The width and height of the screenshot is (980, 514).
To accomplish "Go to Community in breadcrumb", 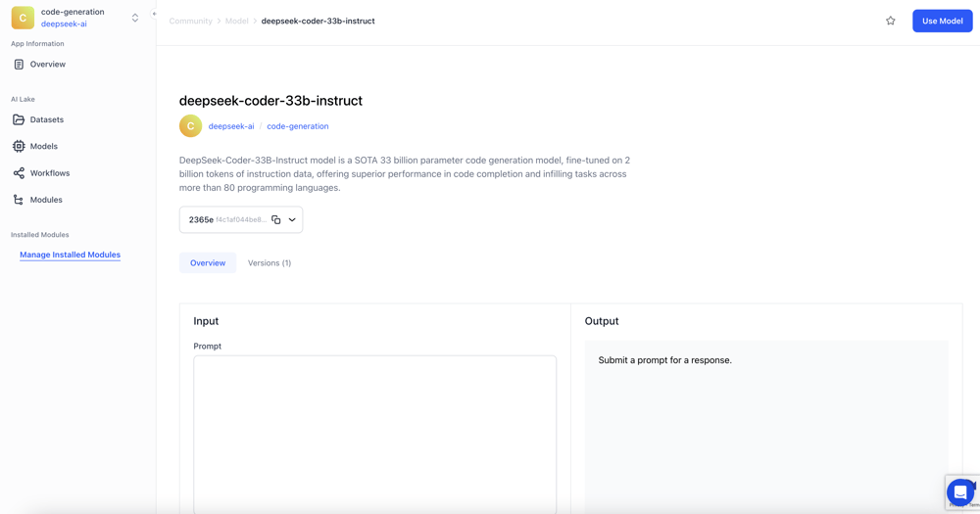I will tap(190, 21).
